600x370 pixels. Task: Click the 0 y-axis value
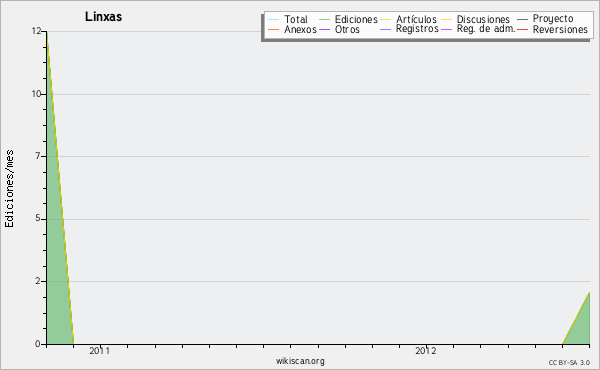[x=38, y=344]
